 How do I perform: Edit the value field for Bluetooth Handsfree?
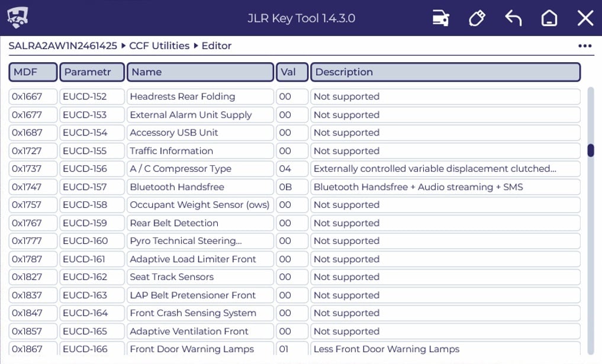coord(291,186)
